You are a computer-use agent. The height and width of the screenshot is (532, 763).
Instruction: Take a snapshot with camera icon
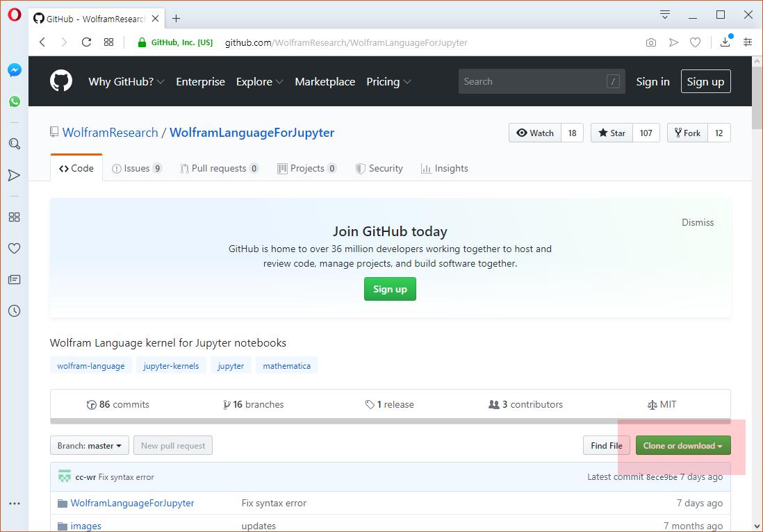651,43
